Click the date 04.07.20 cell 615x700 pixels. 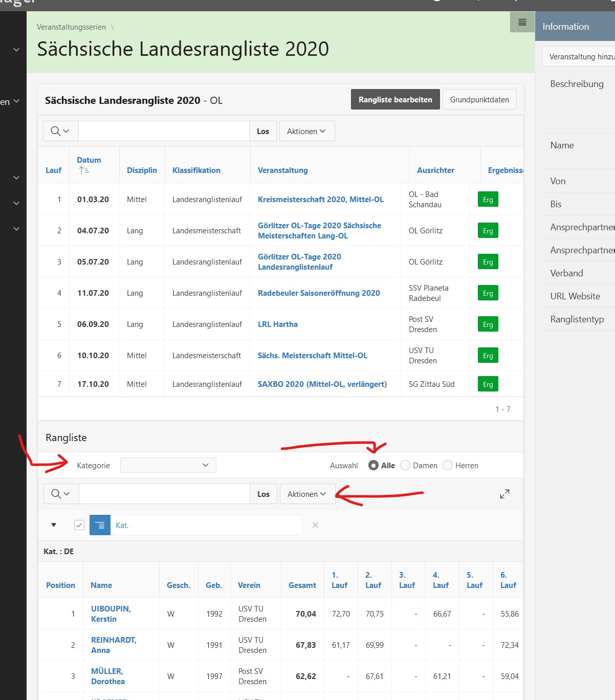point(93,231)
